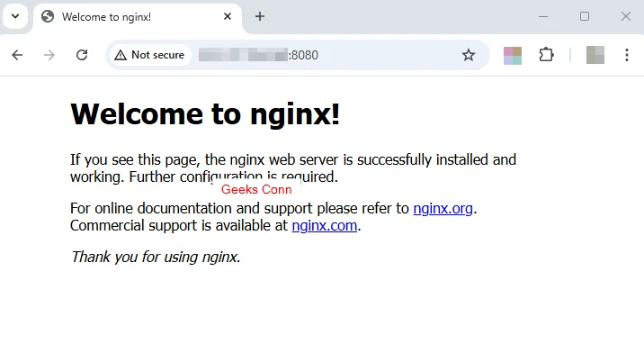The height and width of the screenshot is (344, 644).
Task: Minimize the browser window
Action: [x=543, y=16]
